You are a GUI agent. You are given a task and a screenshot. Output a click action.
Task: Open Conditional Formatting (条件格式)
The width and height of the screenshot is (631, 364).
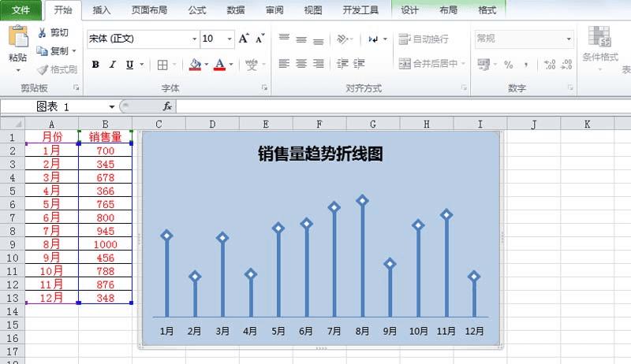coord(600,47)
